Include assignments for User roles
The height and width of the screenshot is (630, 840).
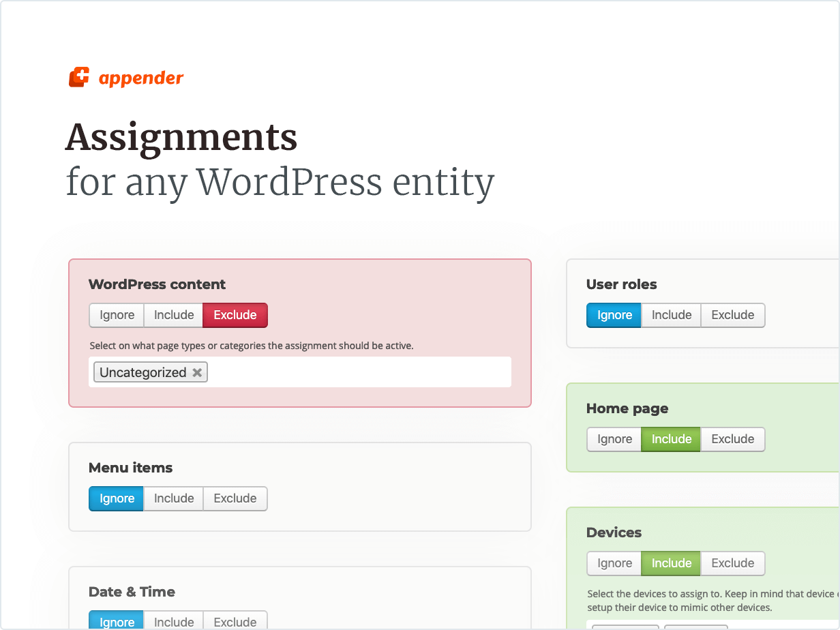671,315
